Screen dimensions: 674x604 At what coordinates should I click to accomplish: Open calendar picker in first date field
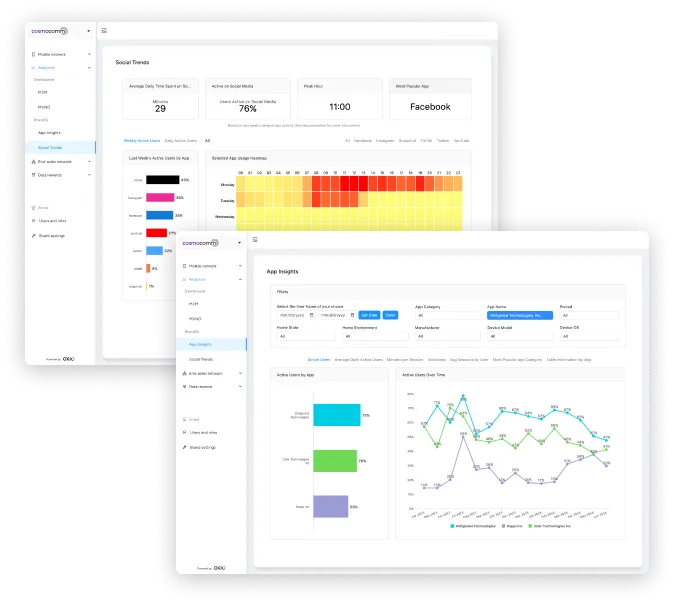point(312,315)
